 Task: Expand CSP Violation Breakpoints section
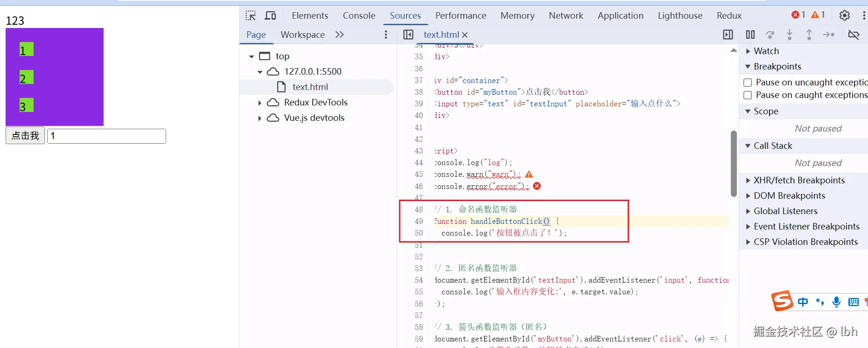tap(748, 242)
